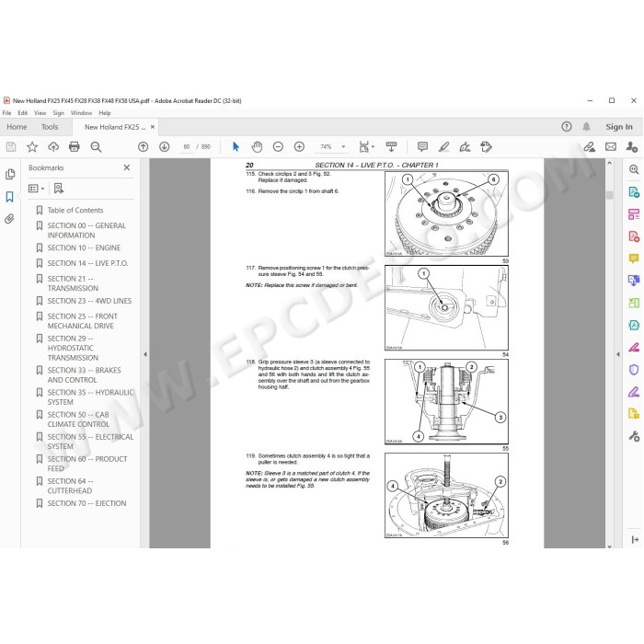Open the zoom percentage dropdown
This screenshot has width=644, height=644.
(343, 146)
